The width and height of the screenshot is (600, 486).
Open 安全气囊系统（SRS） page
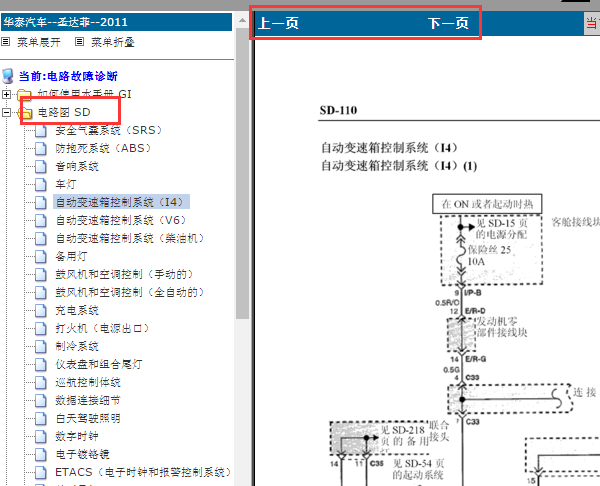point(109,130)
